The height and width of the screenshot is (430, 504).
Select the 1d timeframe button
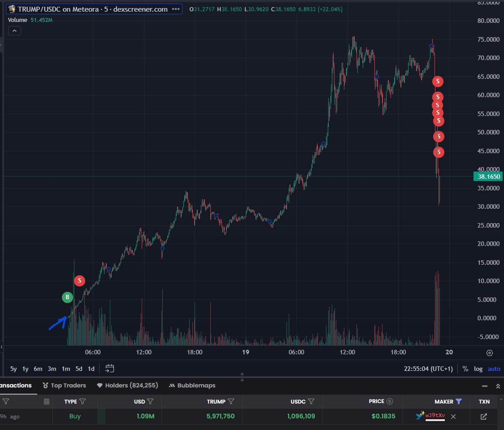coord(91,369)
